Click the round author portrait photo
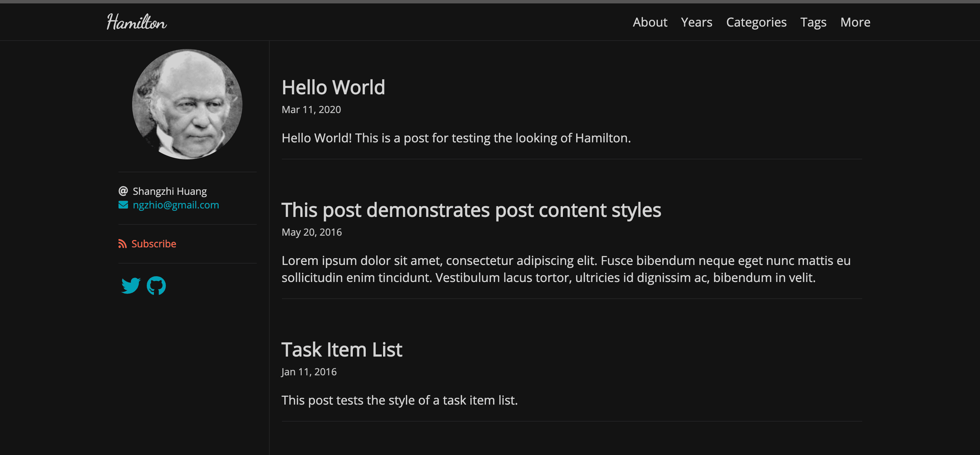 187,104
